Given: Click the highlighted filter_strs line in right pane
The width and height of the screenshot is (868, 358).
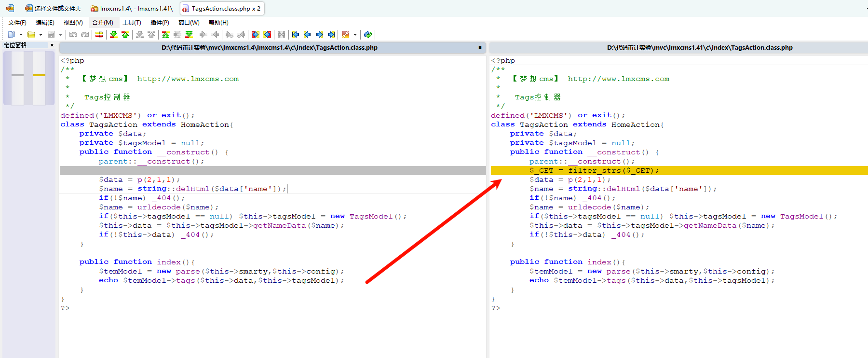Looking at the screenshot, I should click(594, 171).
